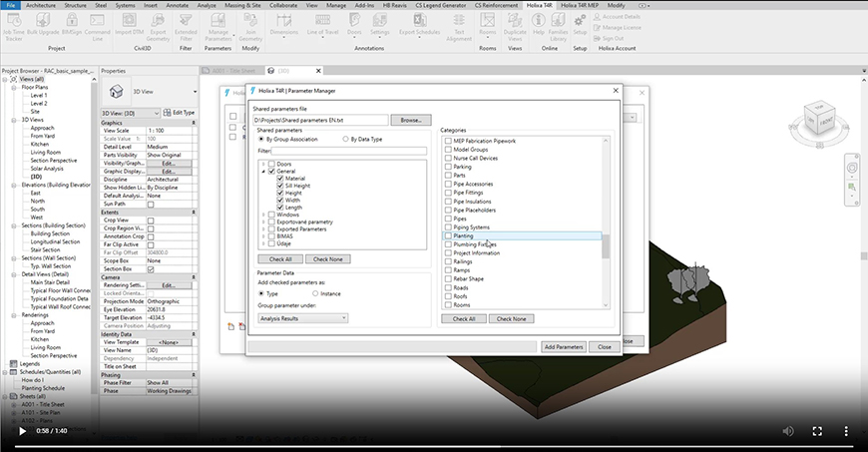868x452 pixels.
Task: Click the Export Schedules icon
Action: tap(420, 25)
